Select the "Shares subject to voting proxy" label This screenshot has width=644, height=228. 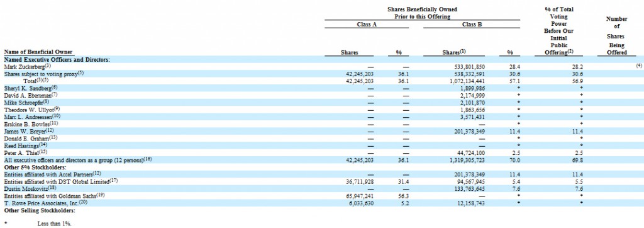point(44,74)
